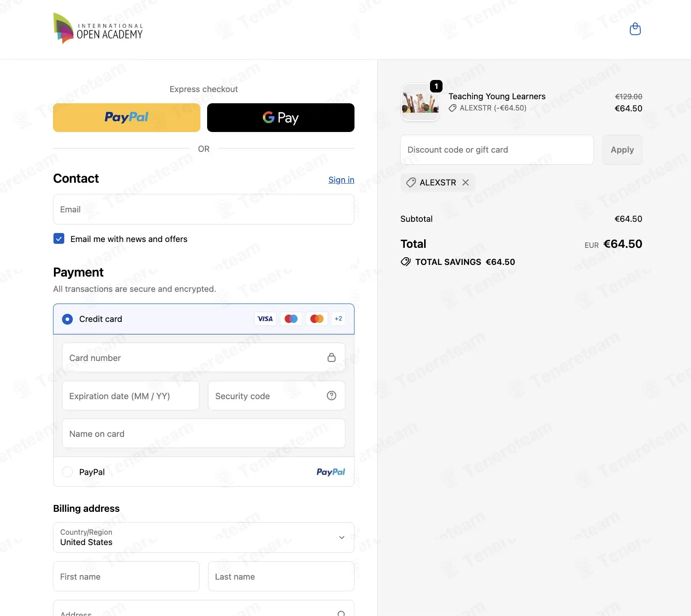Open the Teaching Young Learners course thumbnail
Viewport: 691px width, 616px height.
pyautogui.click(x=420, y=102)
